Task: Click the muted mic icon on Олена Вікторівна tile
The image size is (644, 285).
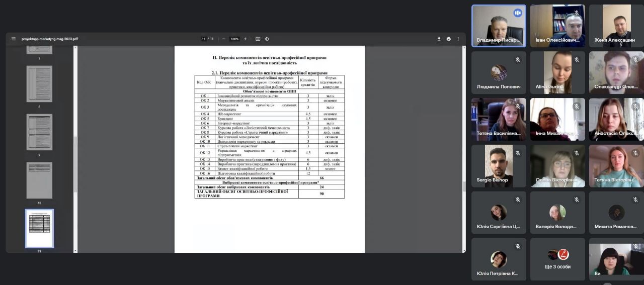Action: (x=577, y=153)
